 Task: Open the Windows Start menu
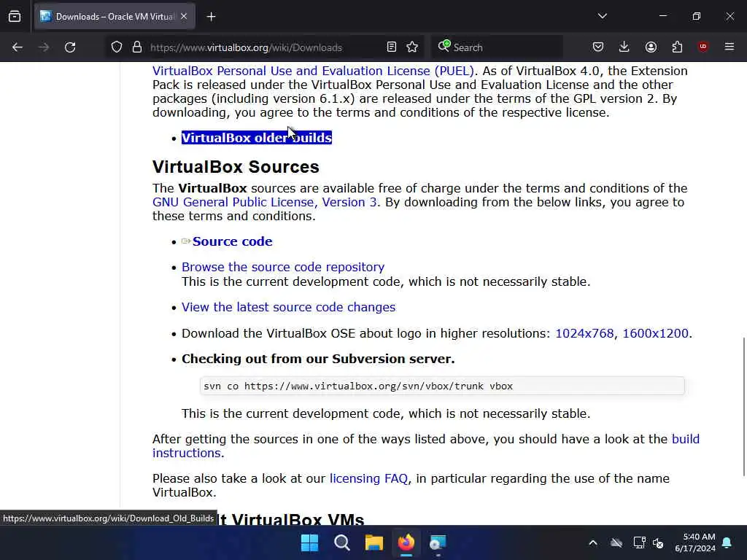tap(309, 542)
